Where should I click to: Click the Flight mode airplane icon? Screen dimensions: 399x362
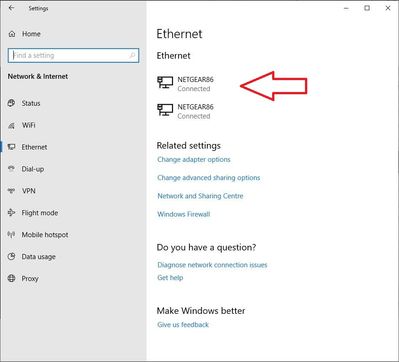pos(12,213)
